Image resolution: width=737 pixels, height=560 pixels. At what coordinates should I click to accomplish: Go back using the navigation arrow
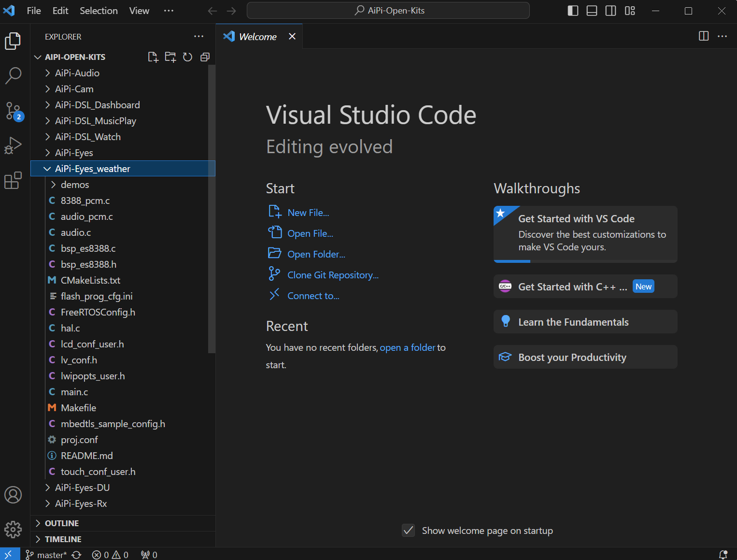coord(212,11)
